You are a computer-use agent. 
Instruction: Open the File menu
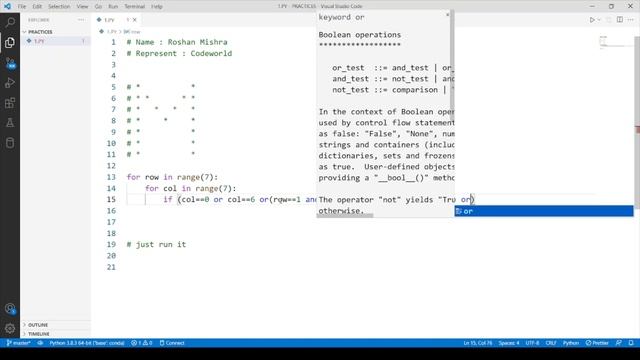[x=22, y=7]
